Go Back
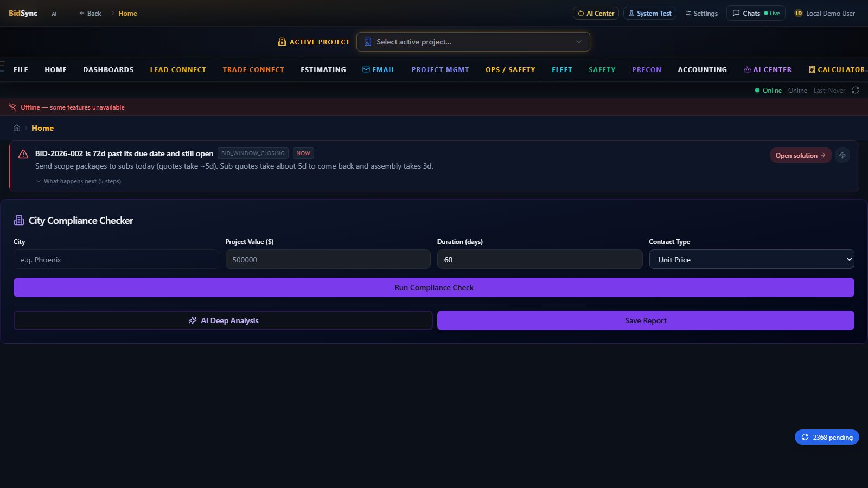The height and width of the screenshot is (488, 868). click(90, 13)
